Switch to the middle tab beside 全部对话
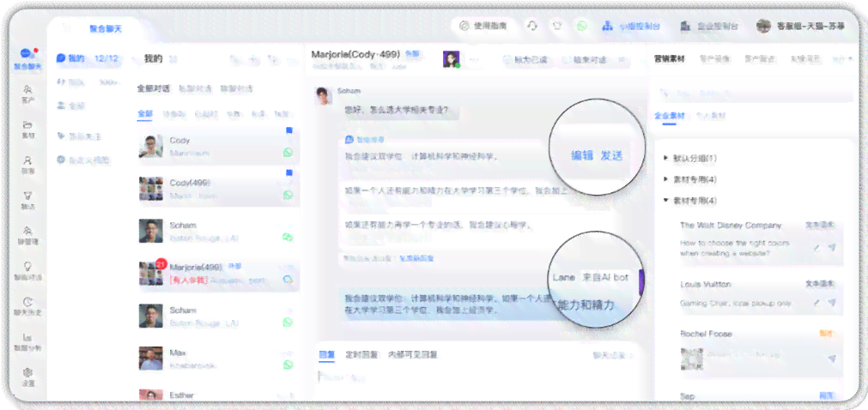This screenshot has width=868, height=410. pos(196,88)
